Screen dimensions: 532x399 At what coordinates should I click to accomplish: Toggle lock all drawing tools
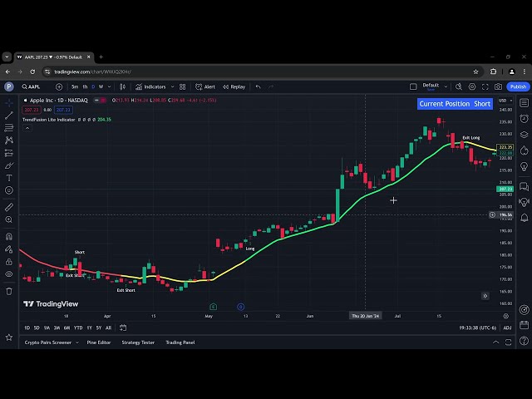[9, 262]
